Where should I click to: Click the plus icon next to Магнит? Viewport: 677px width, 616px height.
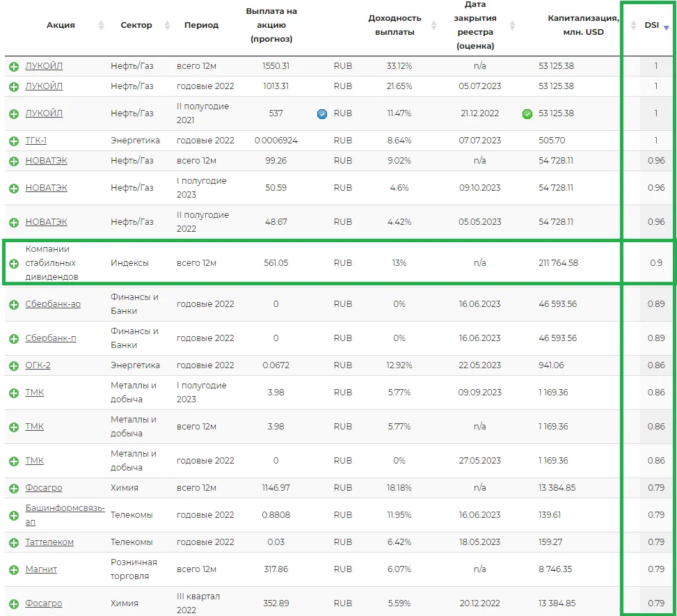(x=13, y=569)
